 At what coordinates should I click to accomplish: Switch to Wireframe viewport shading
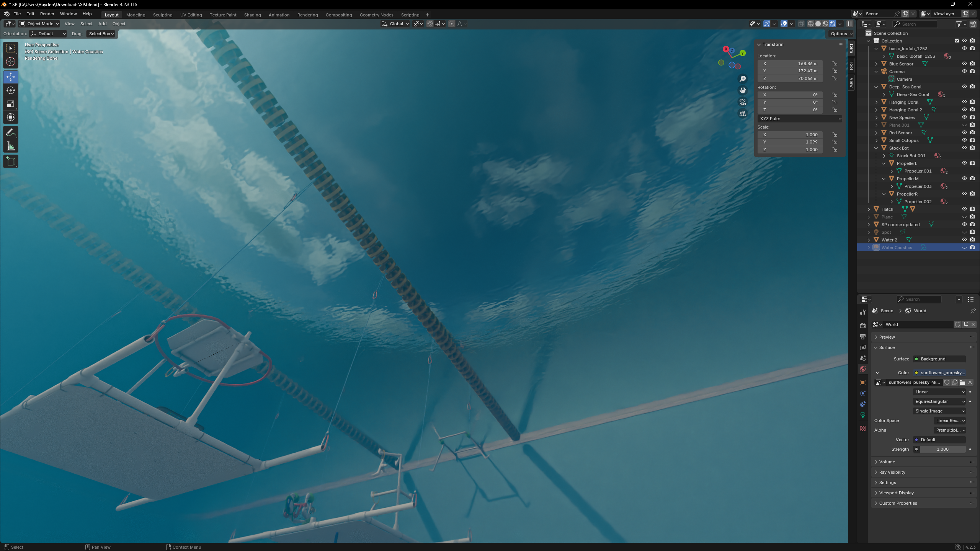coord(811,24)
